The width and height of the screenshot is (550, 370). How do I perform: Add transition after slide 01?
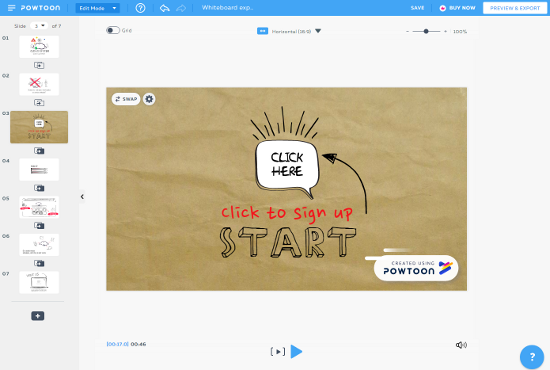pyautogui.click(x=39, y=65)
